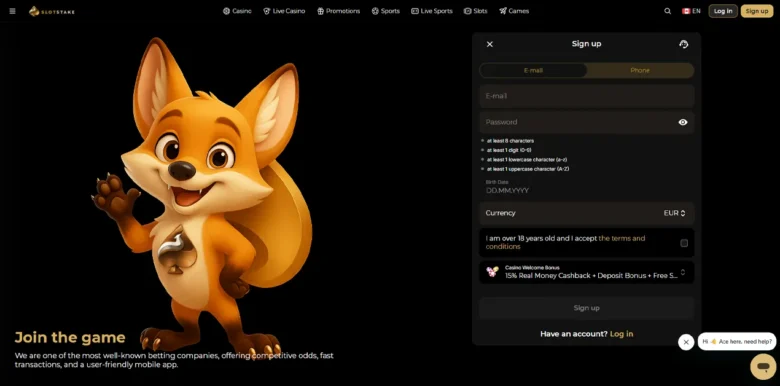Open the Casino menu item
This screenshot has height=386, width=780.
[237, 11]
